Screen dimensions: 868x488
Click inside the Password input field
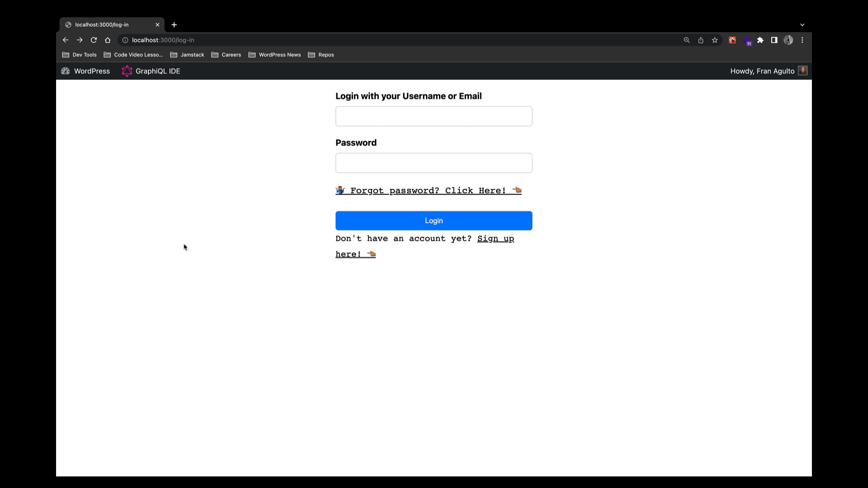[x=434, y=163]
